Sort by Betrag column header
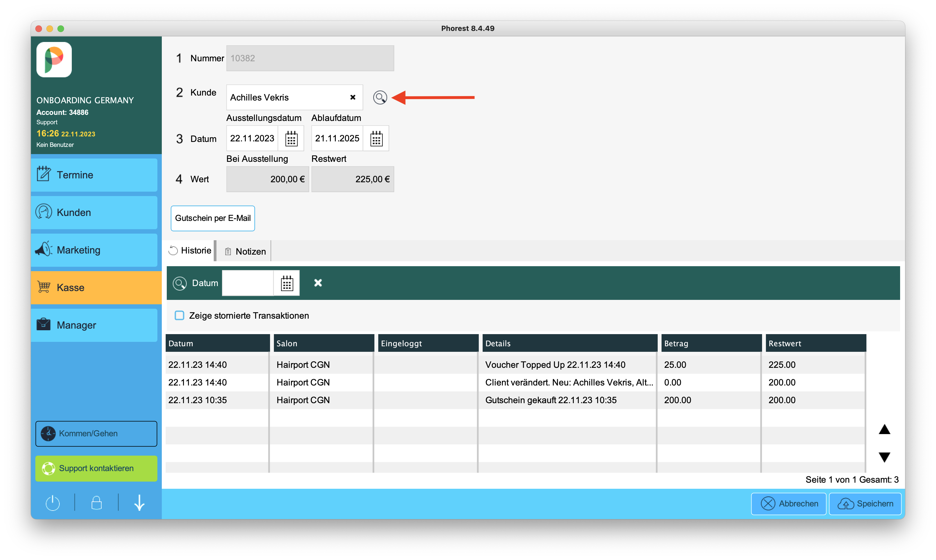The image size is (936, 560). coord(712,344)
